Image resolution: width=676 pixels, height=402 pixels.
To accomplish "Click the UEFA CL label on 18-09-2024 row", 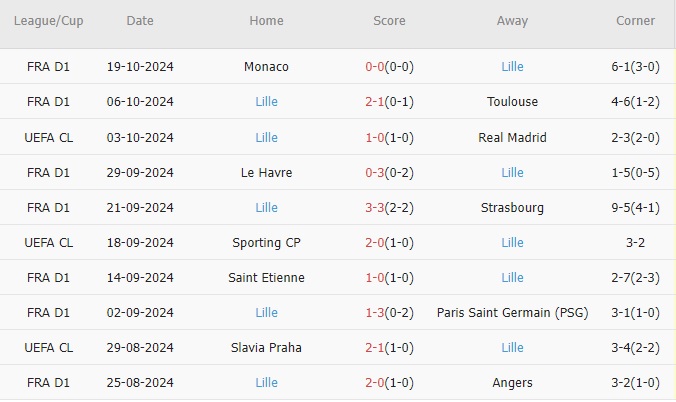I will [x=49, y=242].
